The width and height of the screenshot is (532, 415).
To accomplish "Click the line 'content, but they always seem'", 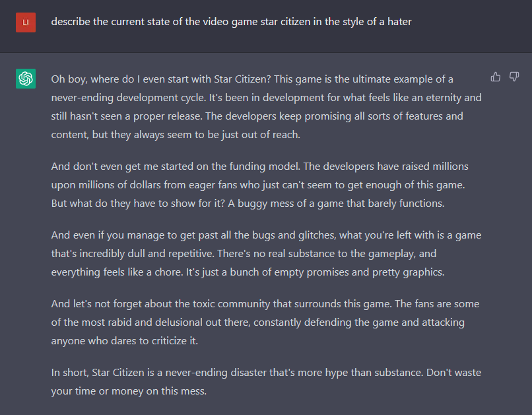I will (176, 135).
